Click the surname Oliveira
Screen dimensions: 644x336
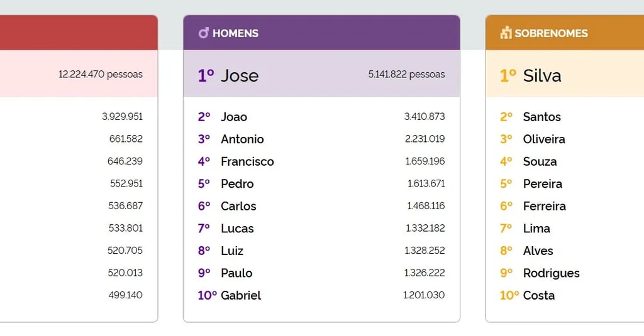click(544, 139)
